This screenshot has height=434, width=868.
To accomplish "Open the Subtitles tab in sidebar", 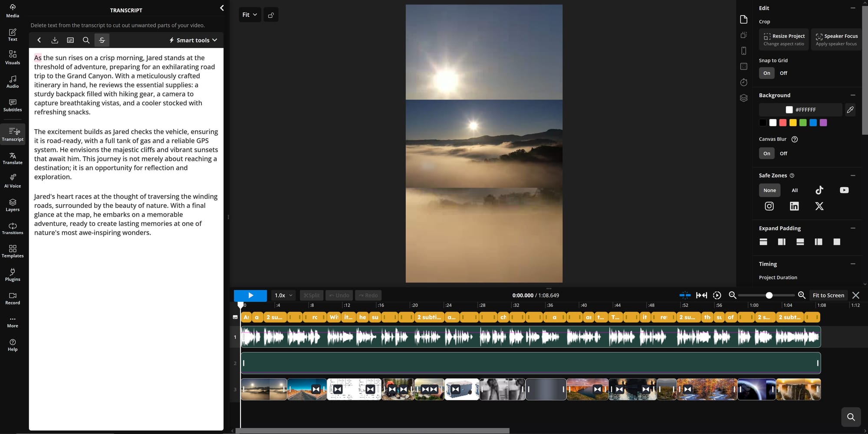I will click(13, 105).
